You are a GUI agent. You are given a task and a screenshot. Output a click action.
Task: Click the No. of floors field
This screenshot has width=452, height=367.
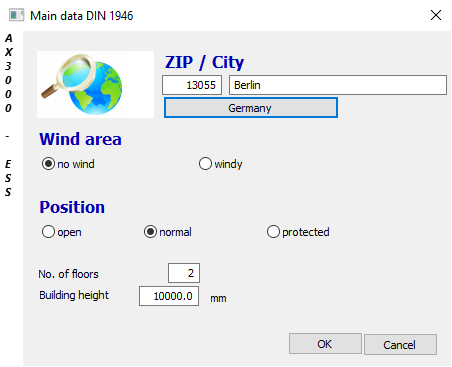point(184,273)
